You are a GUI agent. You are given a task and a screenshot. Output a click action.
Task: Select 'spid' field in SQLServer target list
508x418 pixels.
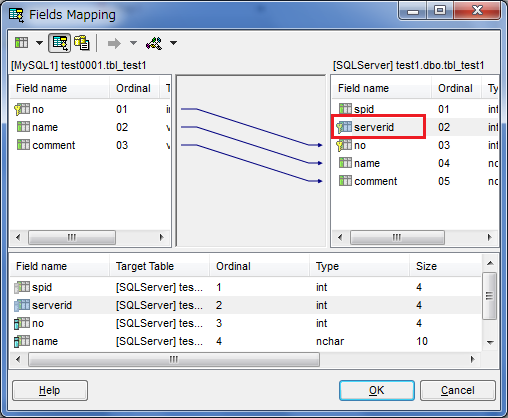[x=357, y=109]
